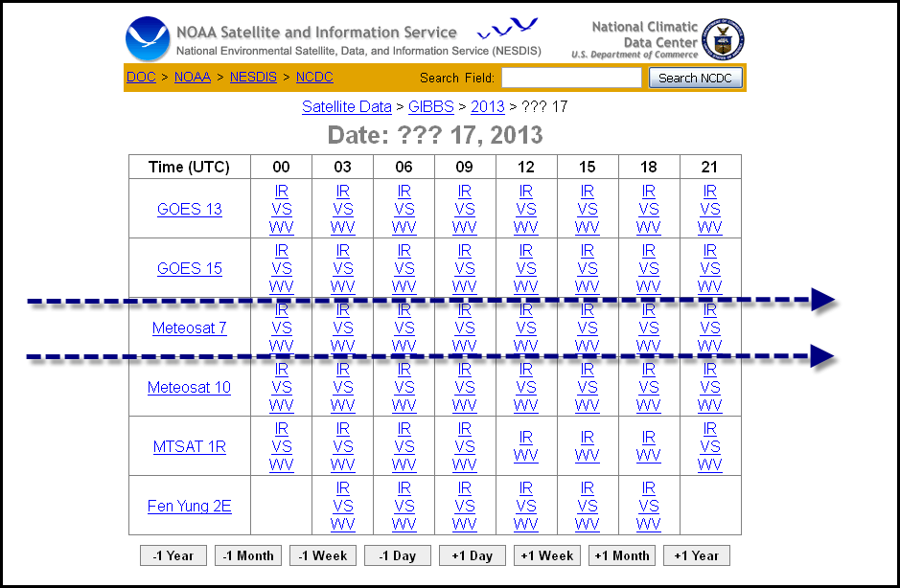Open Meteosat 10 IR image at 03 UTC
Screen dimensions: 900x588
coord(343,370)
